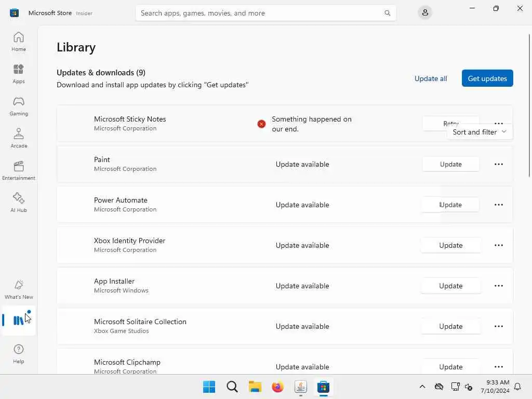Click the Get updates button
532x399 pixels.
pyautogui.click(x=487, y=78)
